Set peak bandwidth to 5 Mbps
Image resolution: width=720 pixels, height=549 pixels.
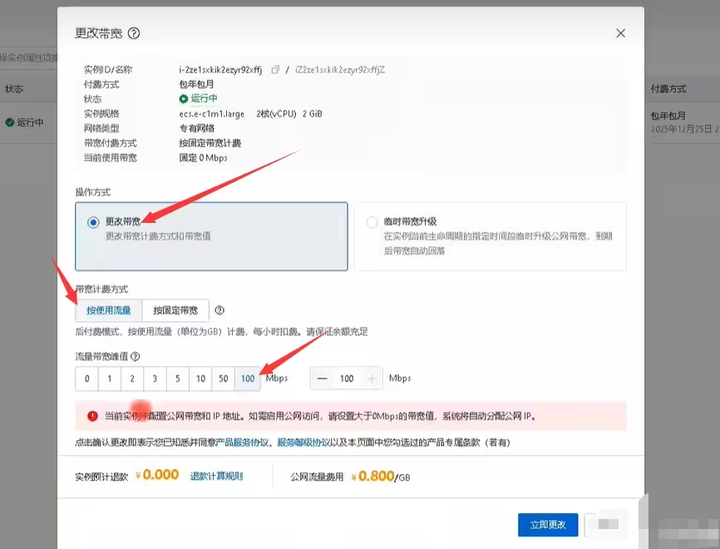click(178, 379)
